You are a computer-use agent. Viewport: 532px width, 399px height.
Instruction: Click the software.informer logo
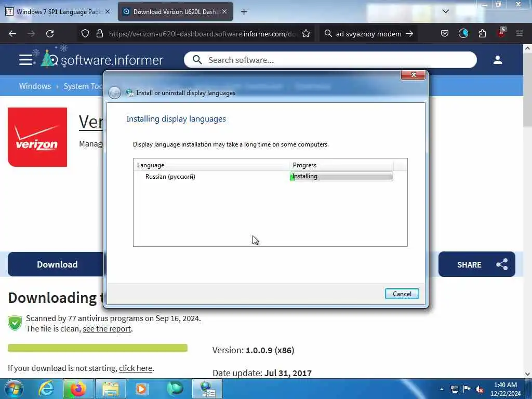pos(102,59)
